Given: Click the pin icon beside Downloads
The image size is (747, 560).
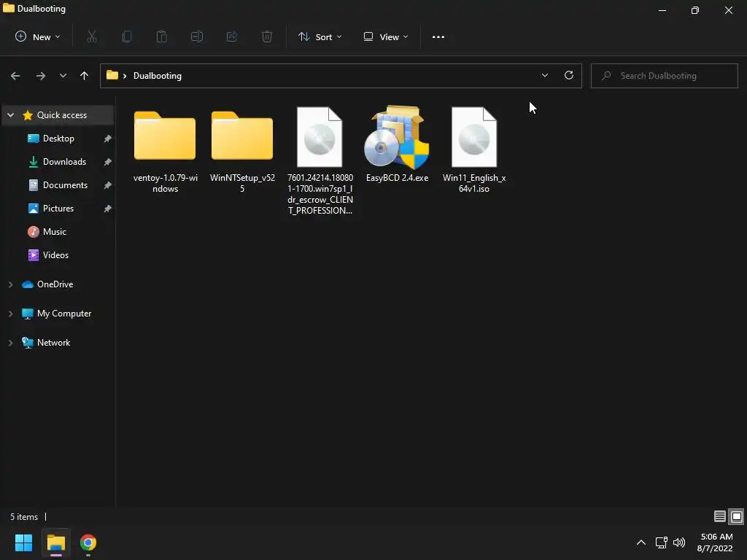Looking at the screenshot, I should pos(108,162).
